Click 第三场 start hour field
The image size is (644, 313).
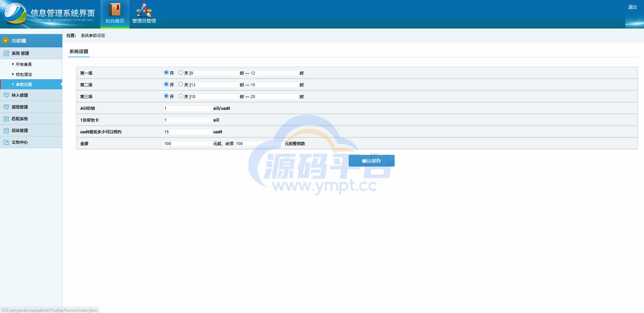coord(214,97)
